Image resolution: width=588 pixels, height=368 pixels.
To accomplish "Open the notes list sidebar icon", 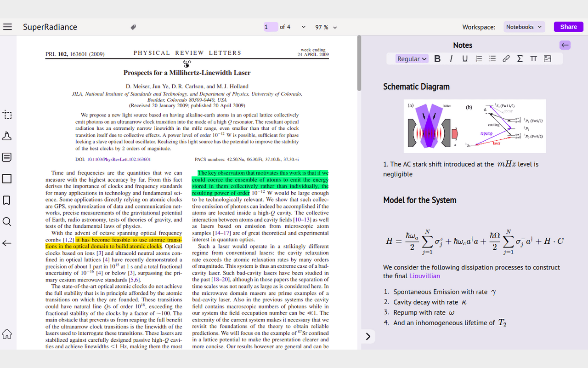I will click(x=7, y=157).
